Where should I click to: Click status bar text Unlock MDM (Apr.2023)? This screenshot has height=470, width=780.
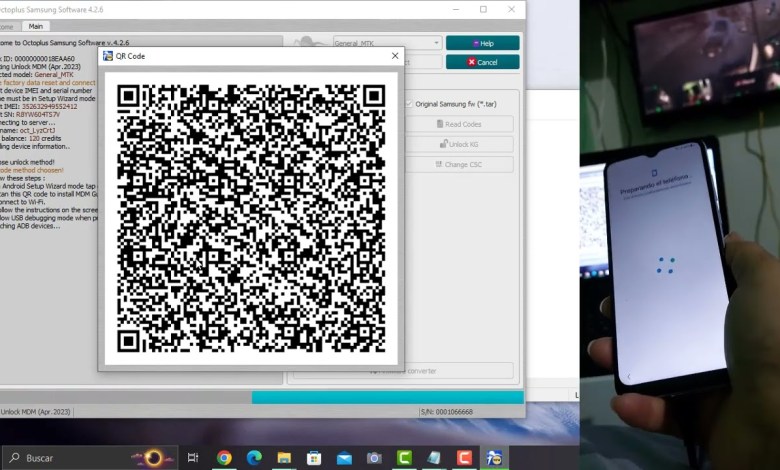click(x=35, y=412)
